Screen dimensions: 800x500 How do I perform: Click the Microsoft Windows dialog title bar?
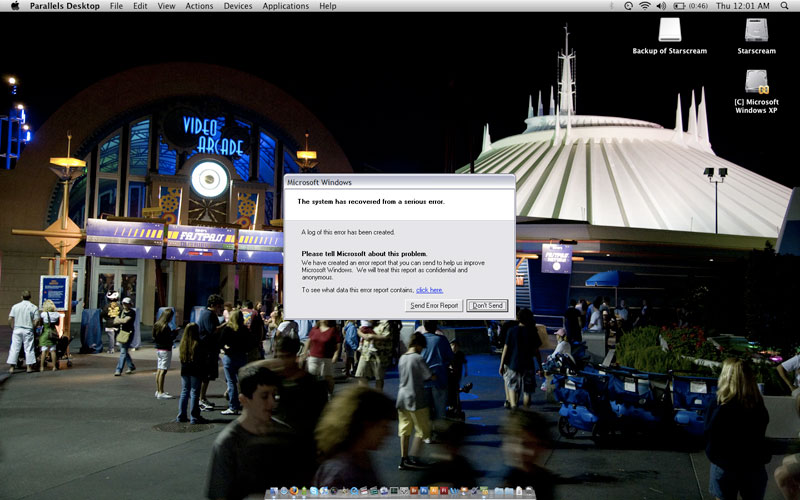(x=399, y=182)
